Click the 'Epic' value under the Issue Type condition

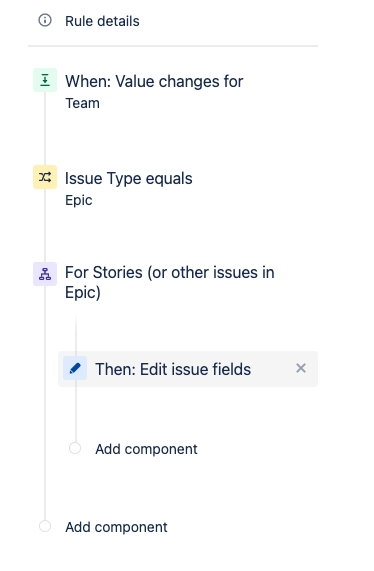79,200
